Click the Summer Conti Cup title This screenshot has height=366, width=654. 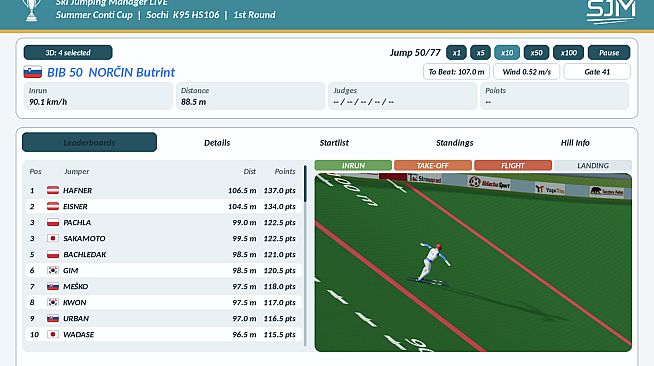click(94, 15)
